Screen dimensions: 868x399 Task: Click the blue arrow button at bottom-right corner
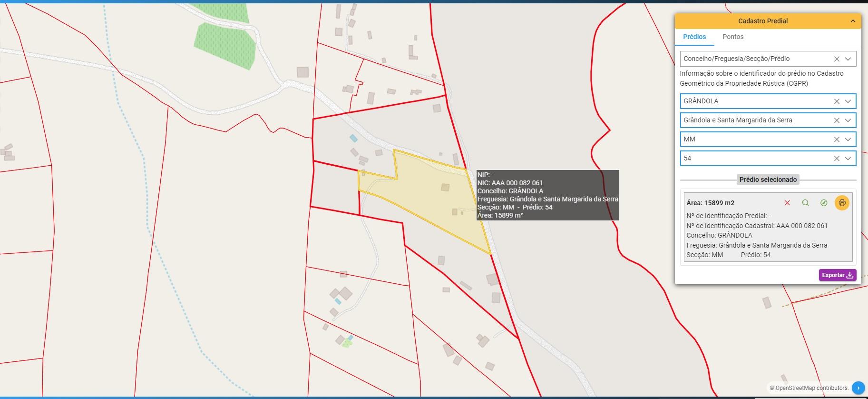(858, 388)
